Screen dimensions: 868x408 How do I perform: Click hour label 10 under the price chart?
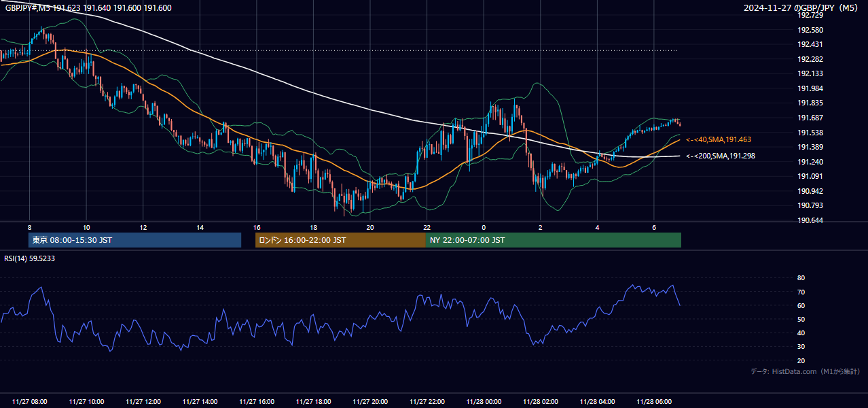tap(86, 227)
